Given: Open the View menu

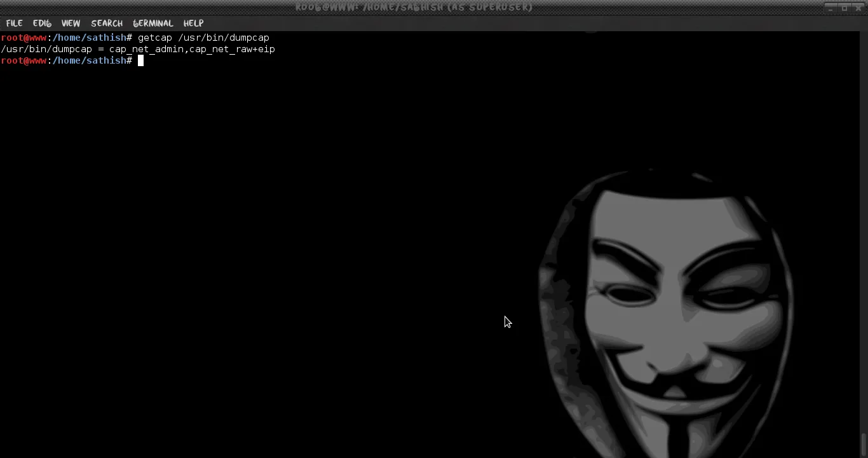Looking at the screenshot, I should tap(71, 23).
